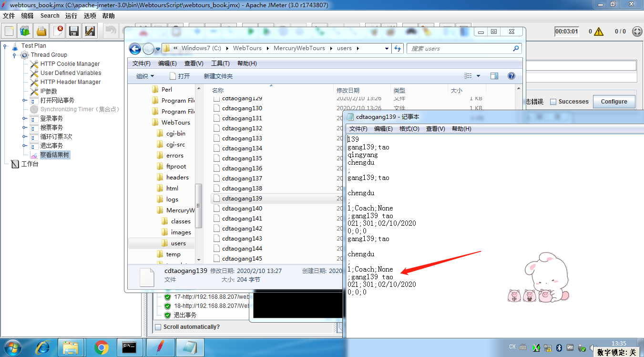Click JMeter feather taskbar icon

tap(161, 347)
